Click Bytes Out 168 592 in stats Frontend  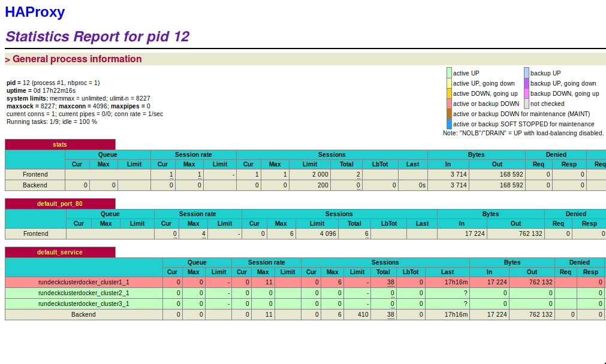(511, 174)
